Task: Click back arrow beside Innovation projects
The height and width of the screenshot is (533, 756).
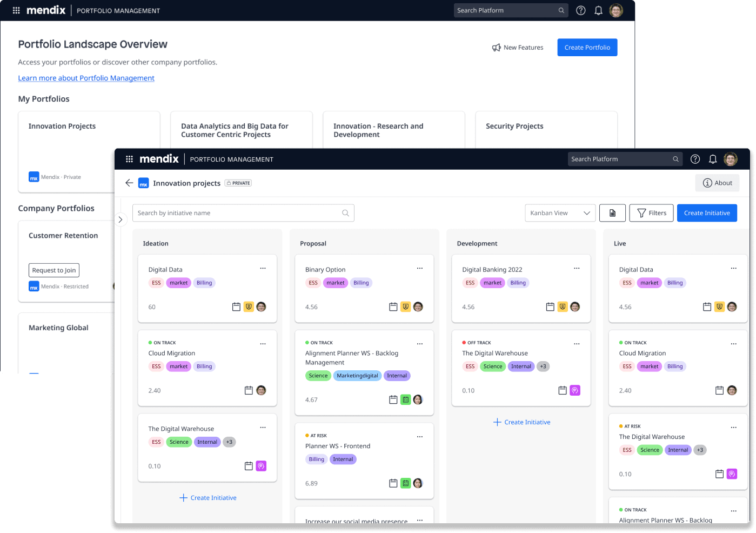Action: 129,183
